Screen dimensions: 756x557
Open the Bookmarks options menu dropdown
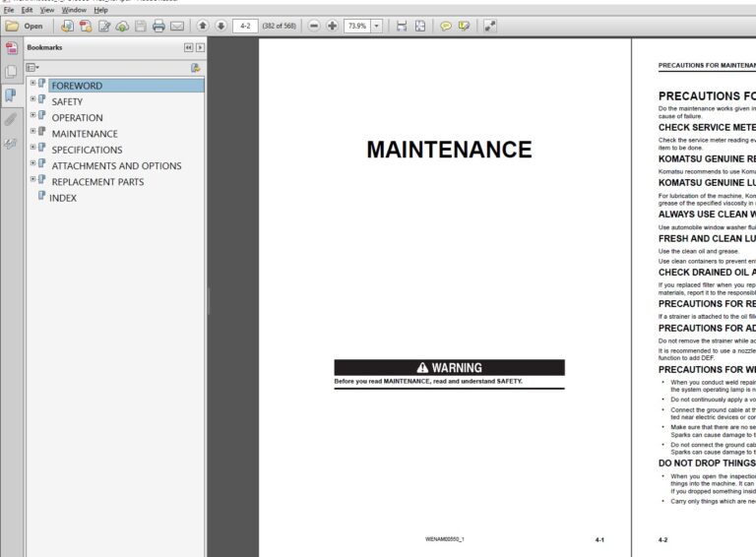32,68
